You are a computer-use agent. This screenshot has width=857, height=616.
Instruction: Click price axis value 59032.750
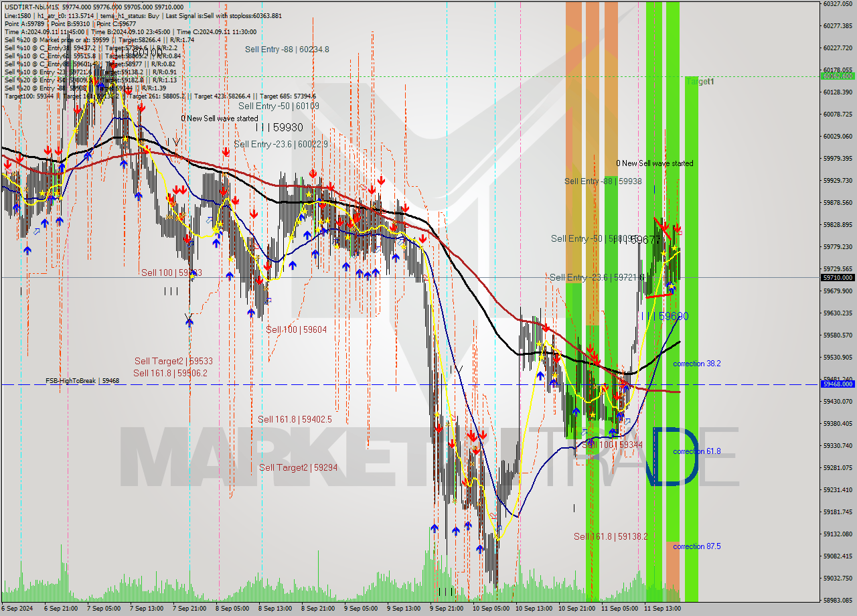(838, 578)
